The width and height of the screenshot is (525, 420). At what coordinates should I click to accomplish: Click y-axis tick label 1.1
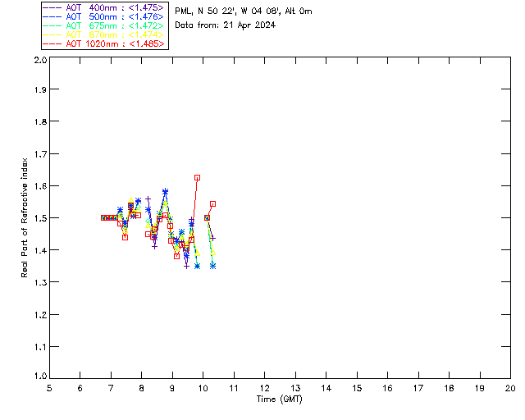[40, 347]
